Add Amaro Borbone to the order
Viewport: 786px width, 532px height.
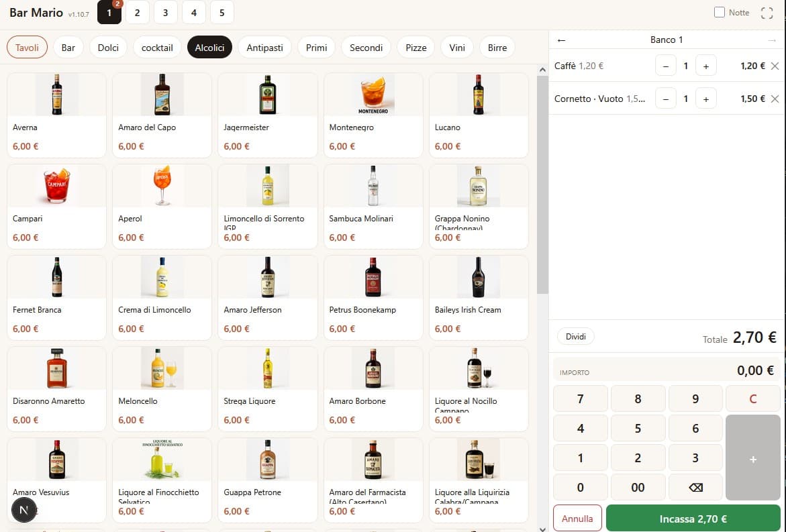coord(373,388)
